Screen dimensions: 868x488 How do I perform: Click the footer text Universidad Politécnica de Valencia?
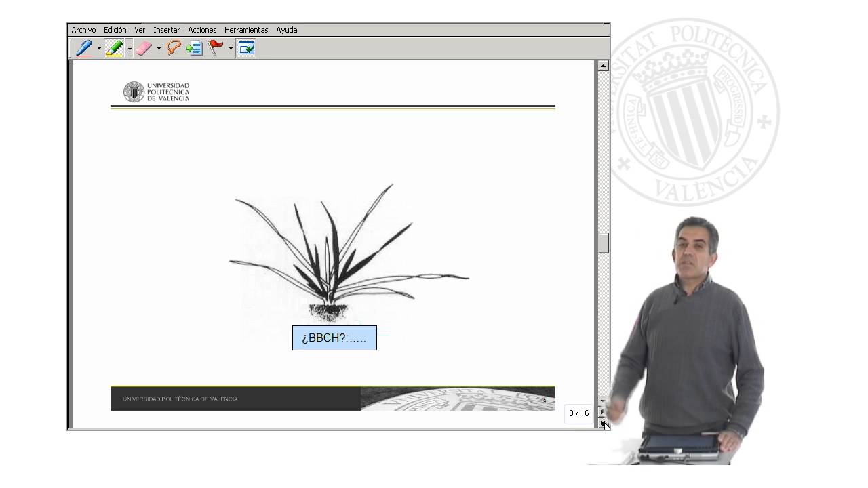pyautogui.click(x=180, y=399)
